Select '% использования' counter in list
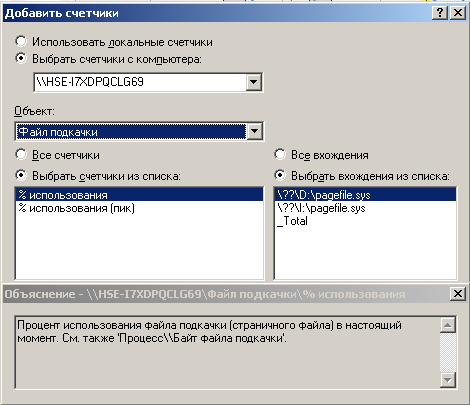Viewport: 470px width, 405px height. pyautogui.click(x=139, y=195)
